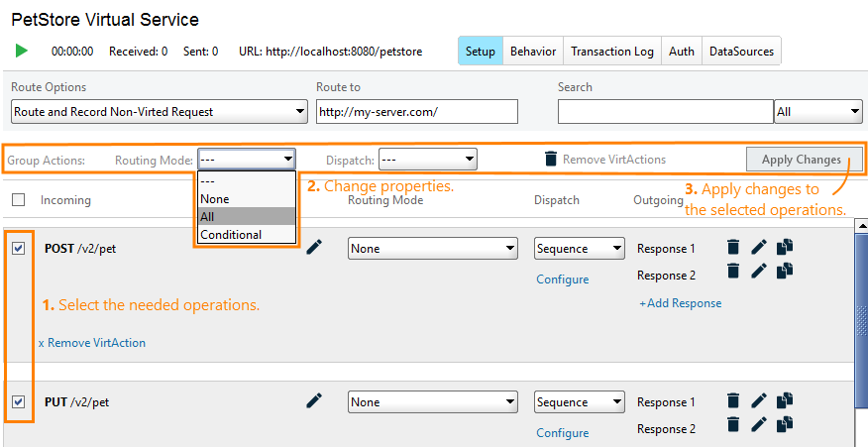Click Response 1 text in POST /v2/pet row
This screenshot has width=868, height=447.
tap(666, 249)
